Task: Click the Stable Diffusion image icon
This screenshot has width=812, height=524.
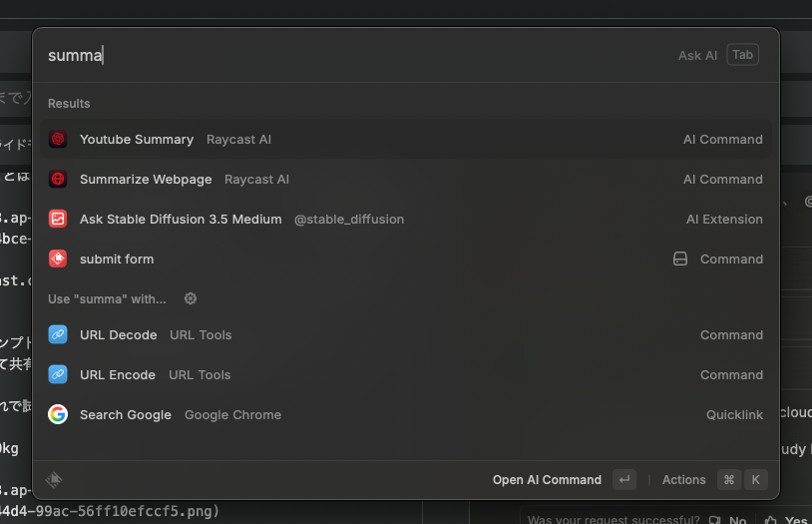Action: 58,219
